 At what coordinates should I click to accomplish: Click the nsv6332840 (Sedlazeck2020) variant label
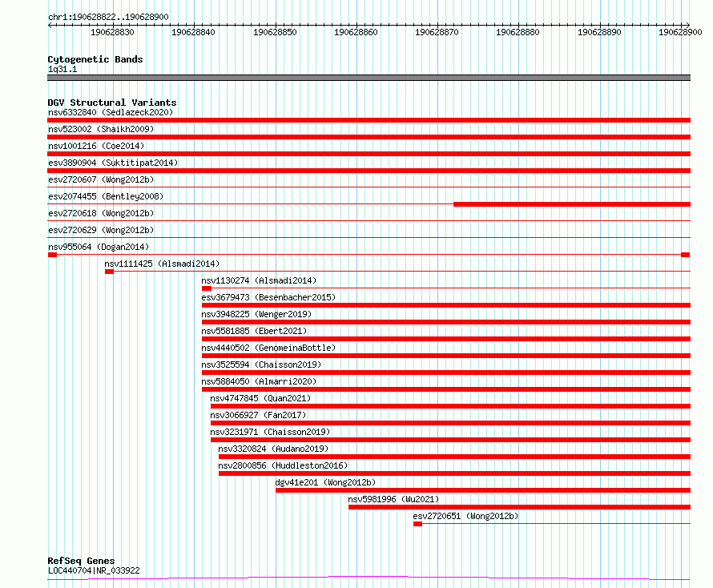click(x=111, y=112)
